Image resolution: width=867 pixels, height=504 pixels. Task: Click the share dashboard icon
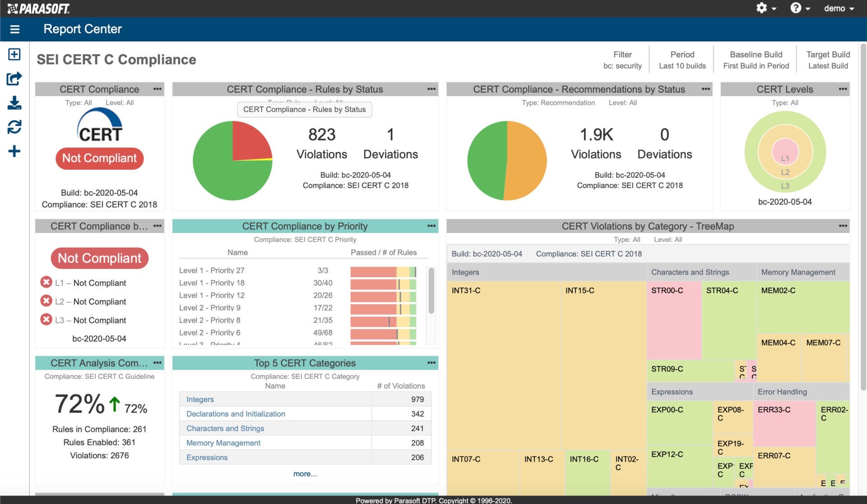pyautogui.click(x=14, y=78)
